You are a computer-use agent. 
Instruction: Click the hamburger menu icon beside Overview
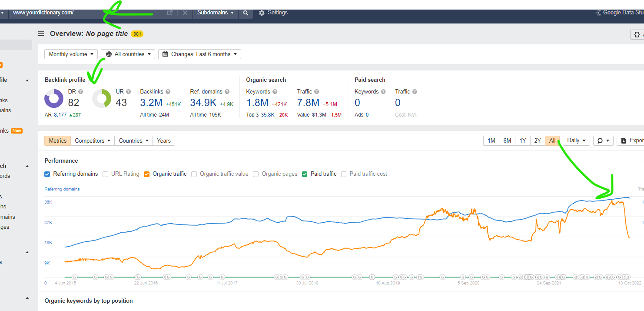(41, 33)
